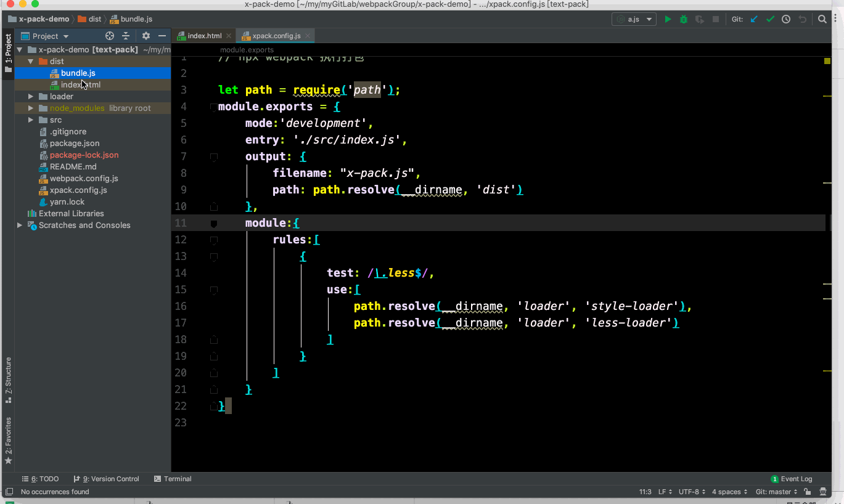
Task: Click bundle.js in the navigation breadcrumb
Action: (x=131, y=19)
